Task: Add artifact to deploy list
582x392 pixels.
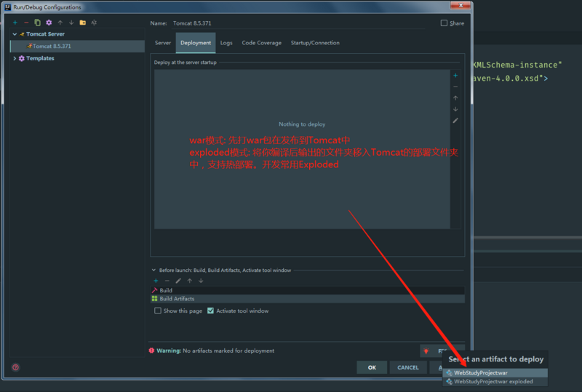Action: (x=455, y=76)
